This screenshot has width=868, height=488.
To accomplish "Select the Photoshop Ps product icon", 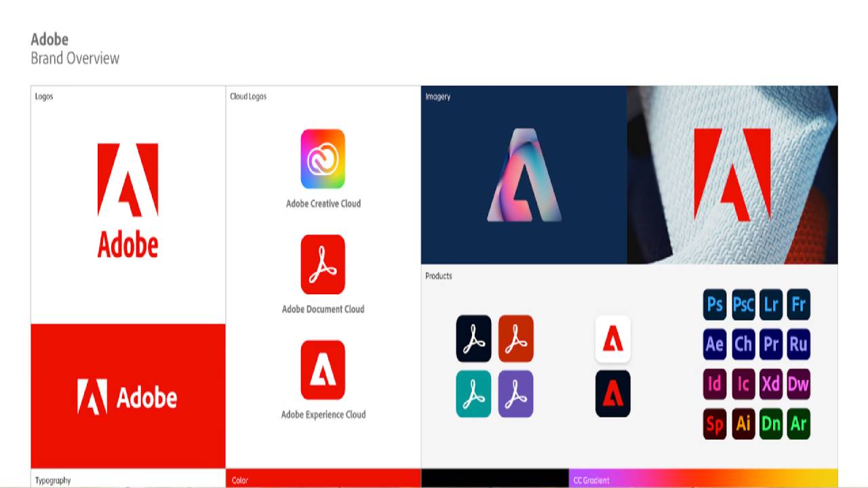I will click(715, 304).
